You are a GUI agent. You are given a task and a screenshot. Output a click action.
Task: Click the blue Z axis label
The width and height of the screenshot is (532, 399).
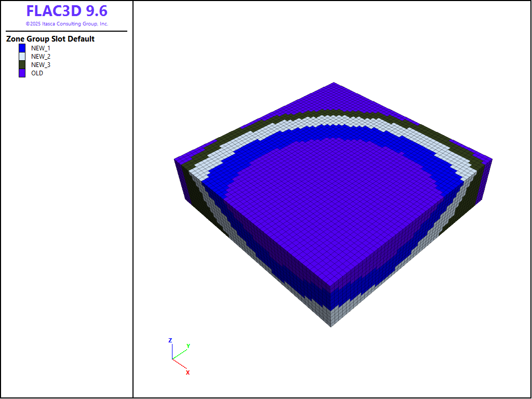(170, 340)
